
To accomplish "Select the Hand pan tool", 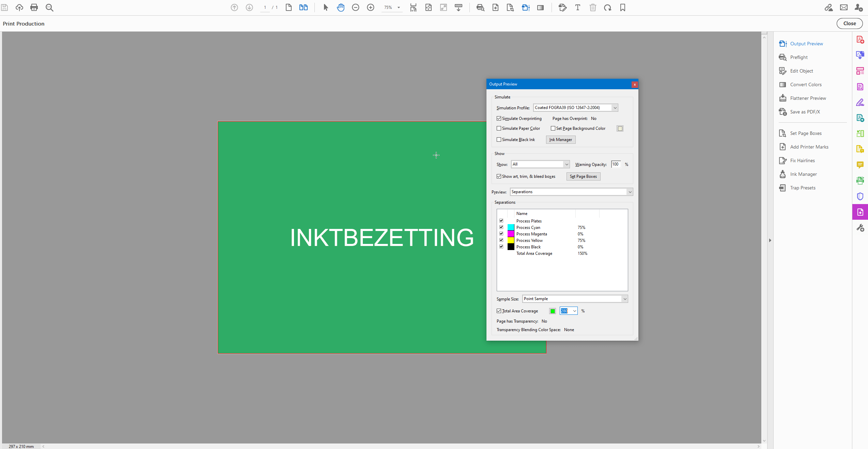I will point(341,7).
